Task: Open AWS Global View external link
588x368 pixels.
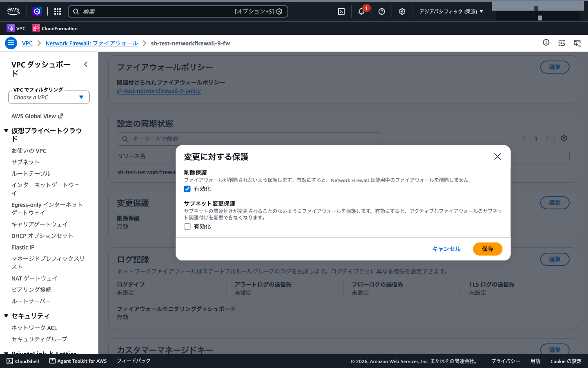Action: (x=37, y=116)
